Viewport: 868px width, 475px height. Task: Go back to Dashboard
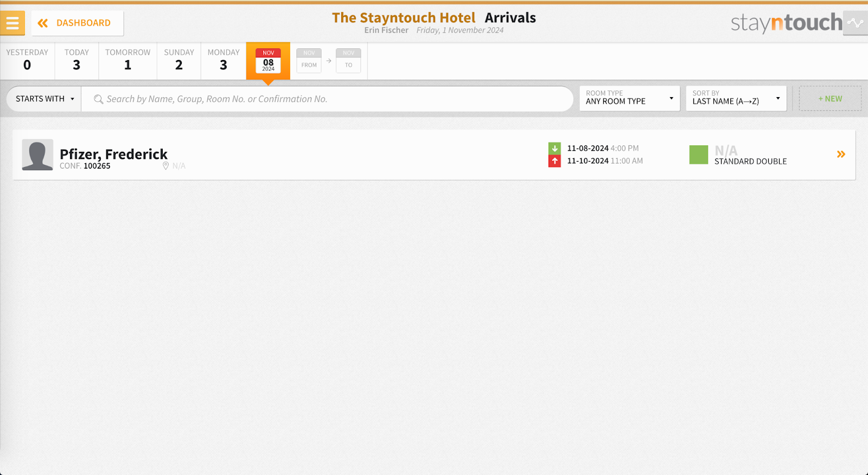tap(77, 23)
